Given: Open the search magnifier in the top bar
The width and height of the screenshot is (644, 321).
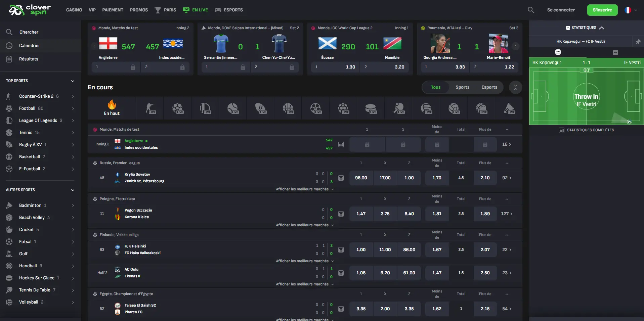Looking at the screenshot, I should (531, 10).
